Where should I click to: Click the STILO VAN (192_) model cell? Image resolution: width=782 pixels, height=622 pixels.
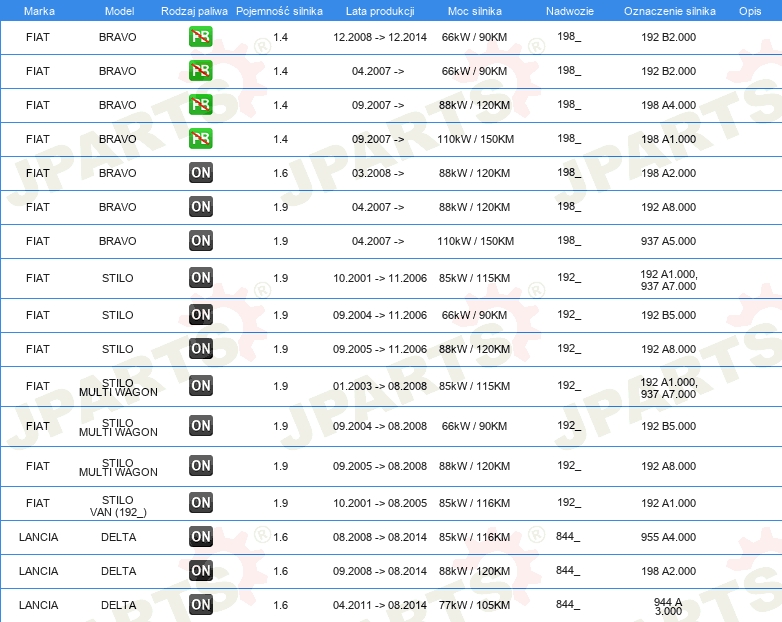(x=118, y=506)
